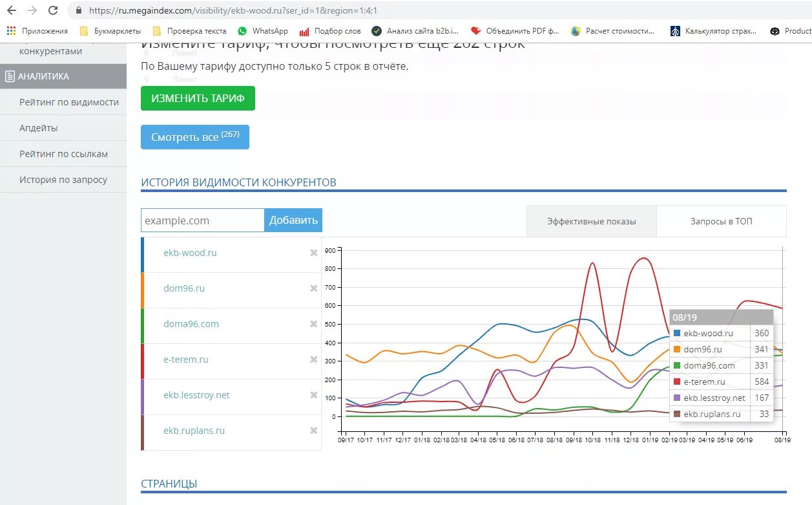Click the red e-terem.ru color bar
The width and height of the screenshot is (812, 505).
(x=142, y=361)
